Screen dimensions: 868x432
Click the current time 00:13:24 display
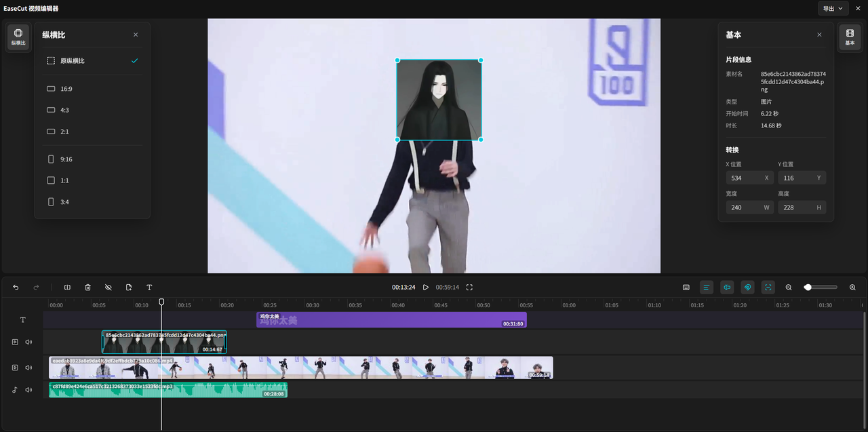click(x=403, y=288)
